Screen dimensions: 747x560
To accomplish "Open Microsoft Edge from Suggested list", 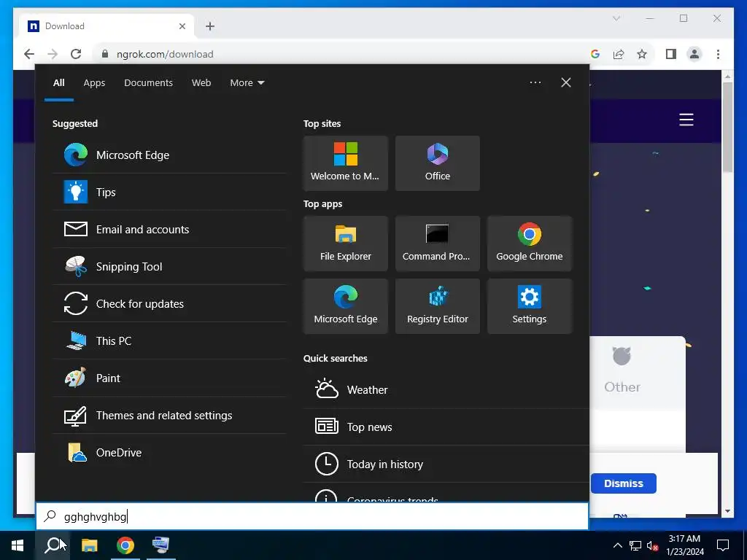I will point(169,155).
